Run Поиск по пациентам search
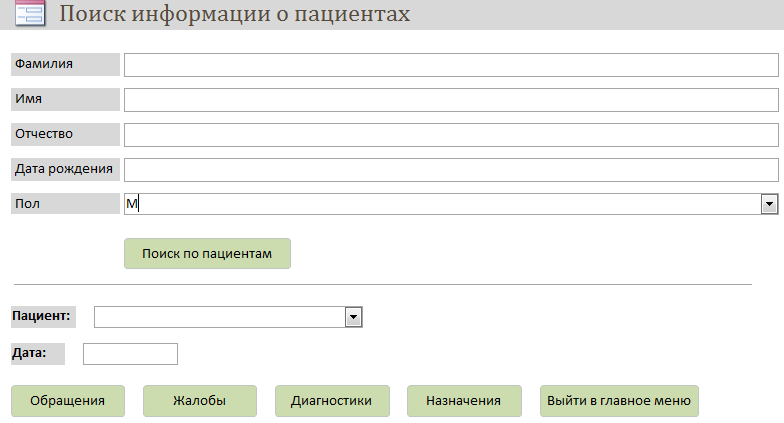Viewport: 784px width, 423px height. [207, 254]
